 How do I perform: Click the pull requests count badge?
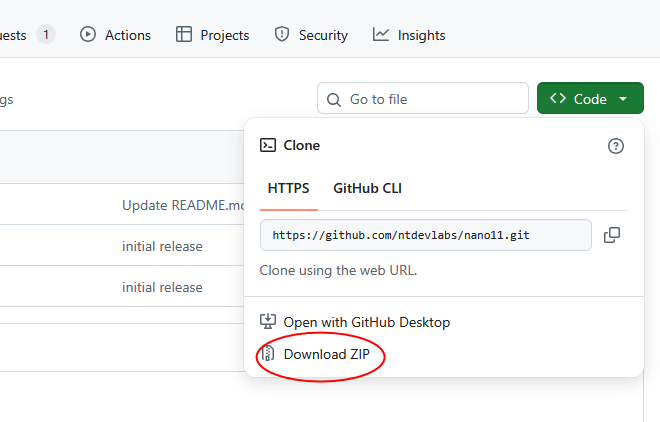coord(46,35)
